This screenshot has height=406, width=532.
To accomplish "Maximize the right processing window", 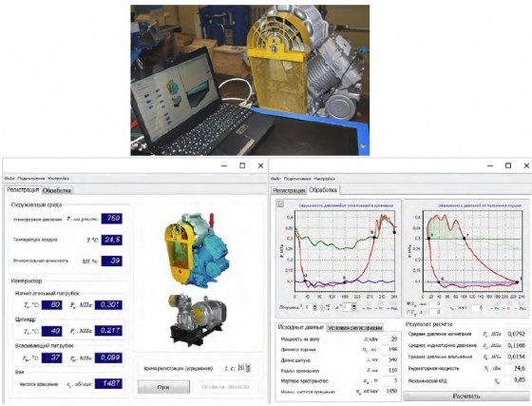I will click(508, 165).
